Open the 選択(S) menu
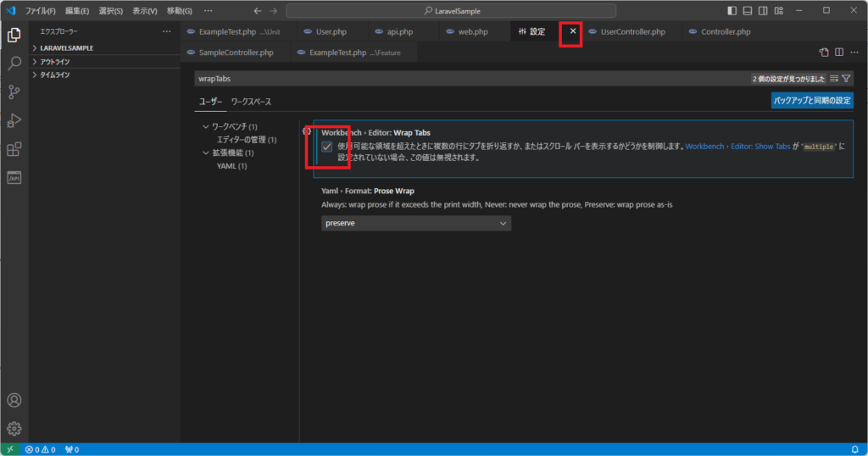 [x=111, y=10]
